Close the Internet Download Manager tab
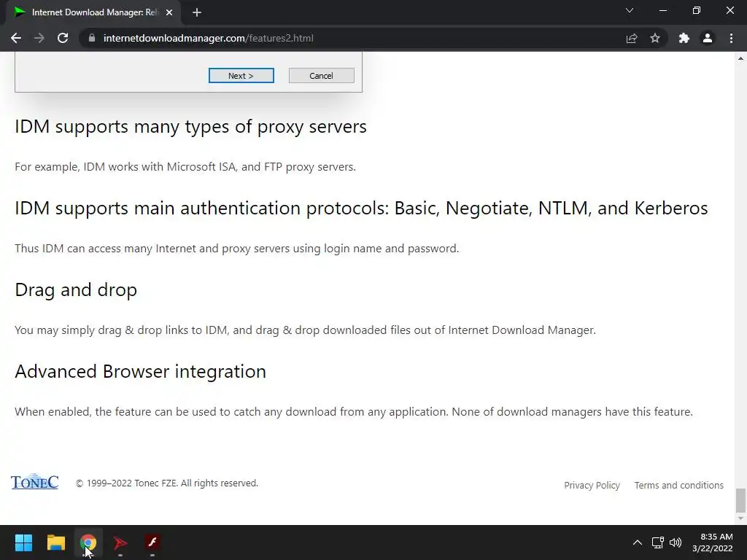The height and width of the screenshot is (560, 747). coord(169,12)
